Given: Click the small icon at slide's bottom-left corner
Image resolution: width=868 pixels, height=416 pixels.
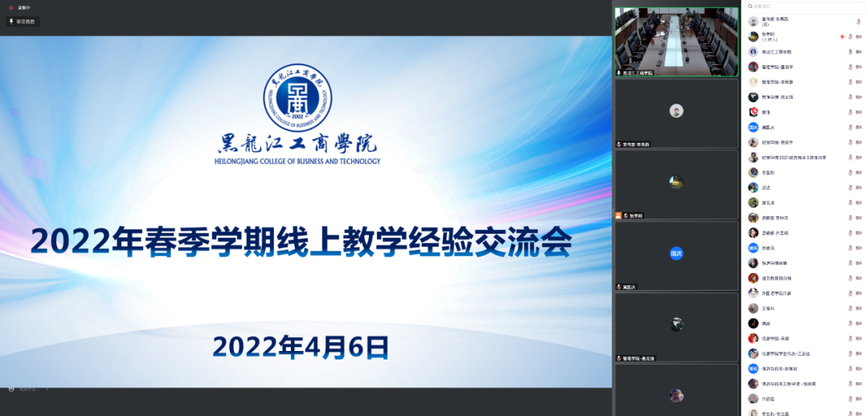Looking at the screenshot, I should 11,389.
